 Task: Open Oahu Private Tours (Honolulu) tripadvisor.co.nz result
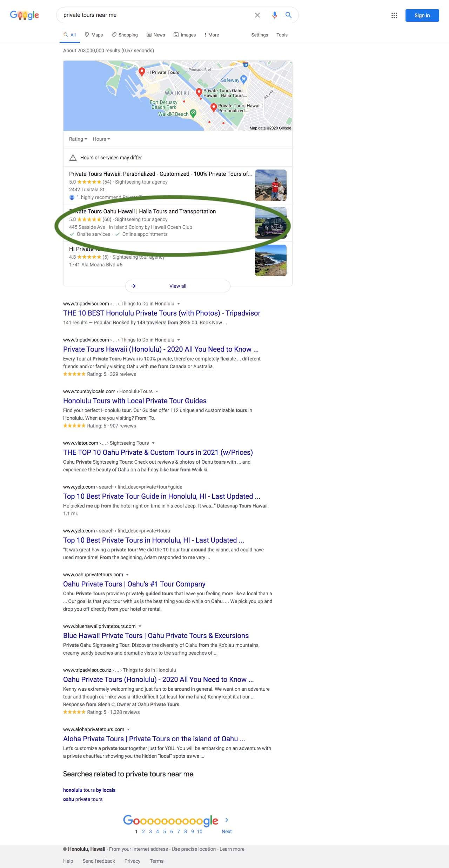(x=158, y=680)
